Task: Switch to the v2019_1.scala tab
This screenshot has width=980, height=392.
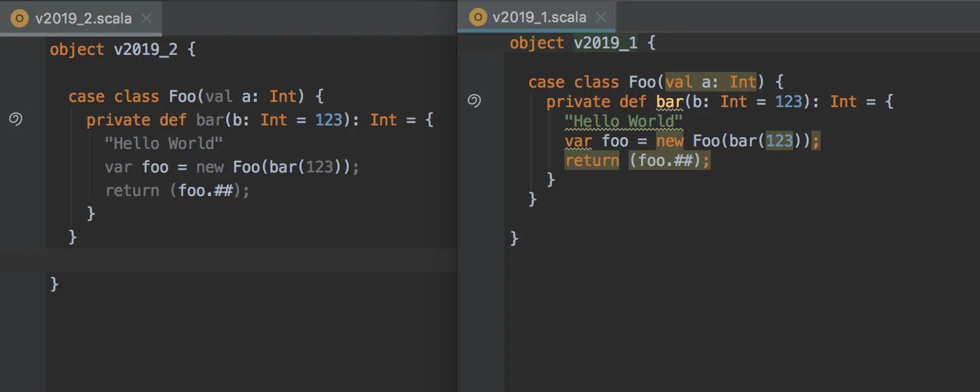Action: pos(536,17)
